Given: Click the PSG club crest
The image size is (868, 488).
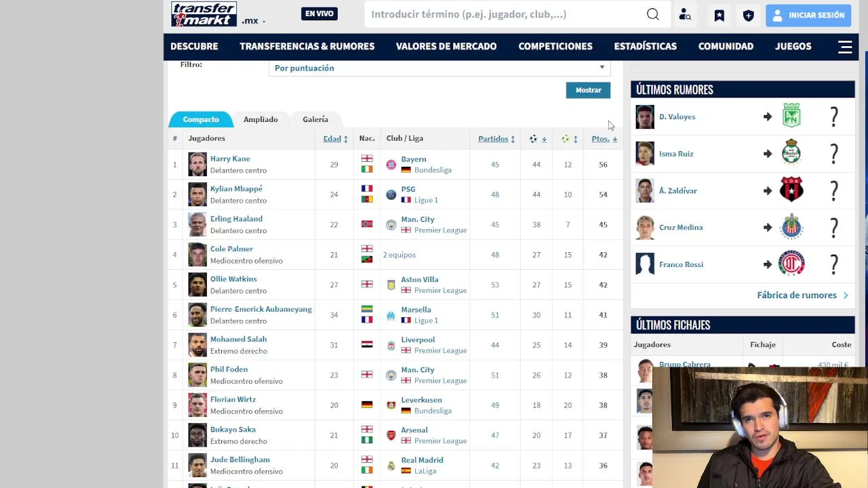Looking at the screenshot, I should (x=391, y=195).
